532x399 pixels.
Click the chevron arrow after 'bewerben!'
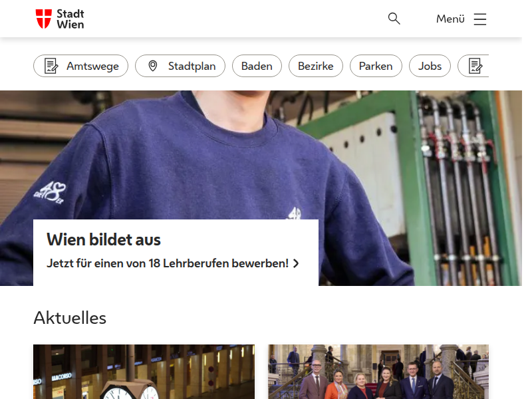point(296,263)
